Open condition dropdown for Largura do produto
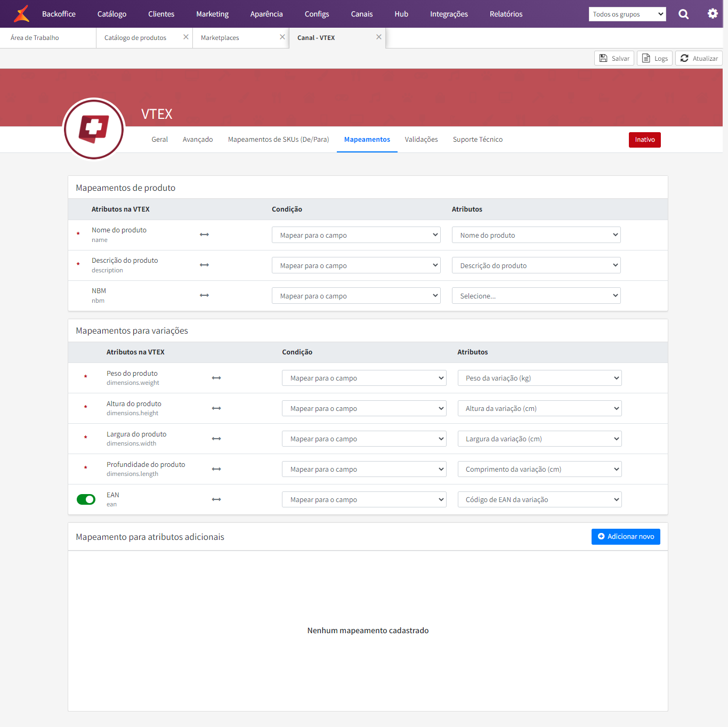The height and width of the screenshot is (727, 728). (364, 439)
